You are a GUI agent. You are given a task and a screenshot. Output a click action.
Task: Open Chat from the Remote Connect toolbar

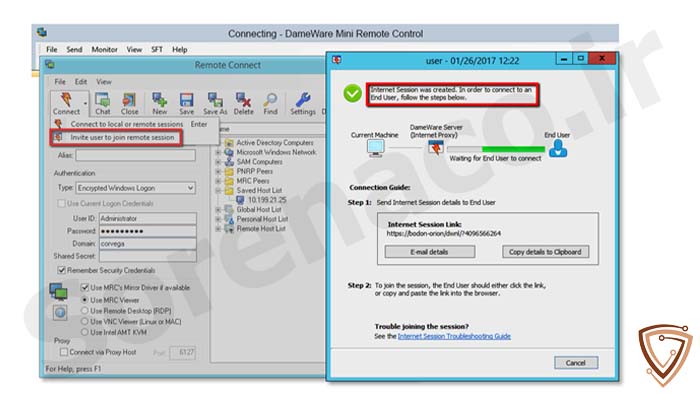(x=102, y=99)
